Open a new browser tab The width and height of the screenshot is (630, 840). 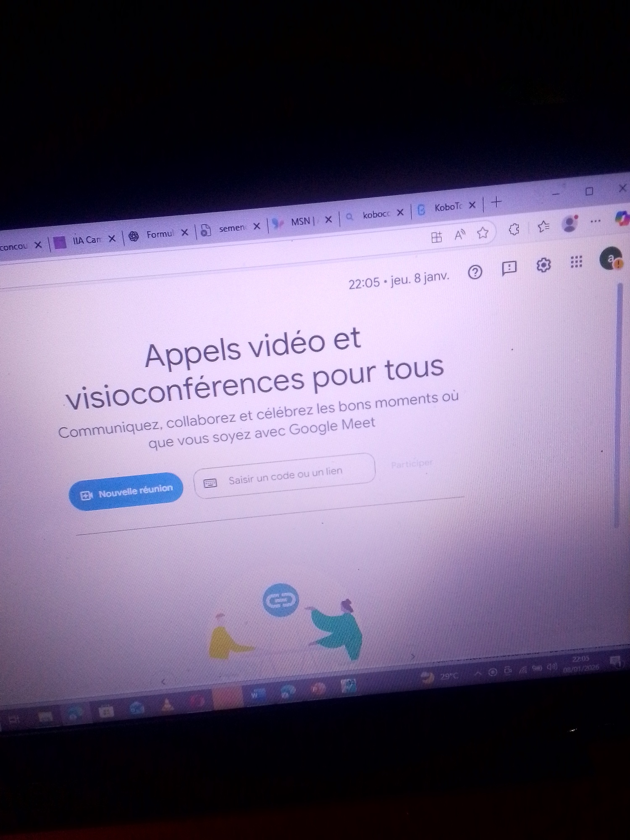(496, 202)
